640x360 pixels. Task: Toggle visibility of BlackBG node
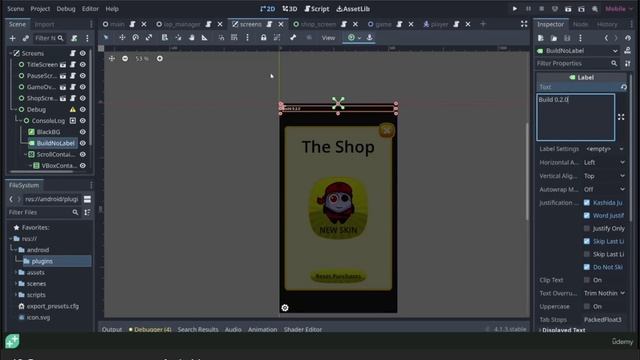(x=83, y=132)
